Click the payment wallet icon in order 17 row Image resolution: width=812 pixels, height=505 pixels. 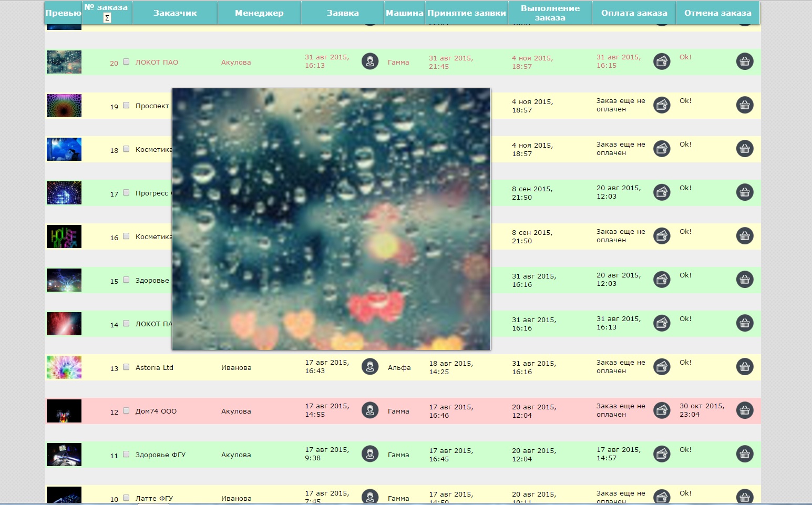(662, 192)
